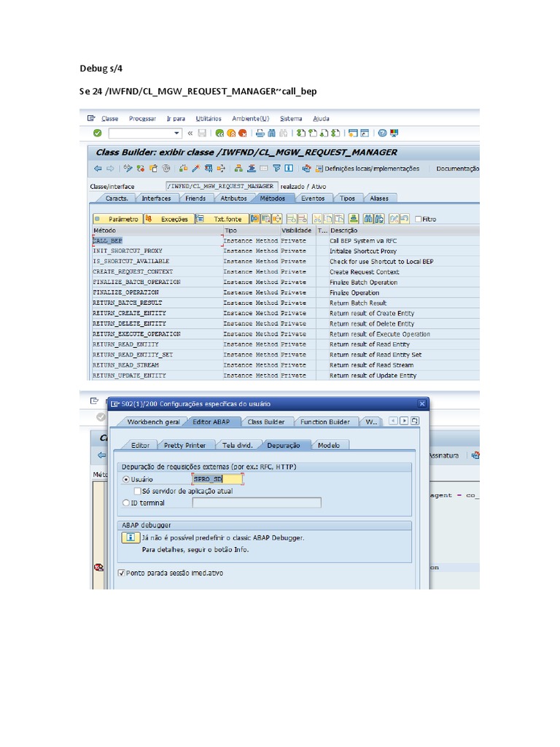Open the Sistema menu
The height and width of the screenshot is (747, 560).
tap(291, 119)
